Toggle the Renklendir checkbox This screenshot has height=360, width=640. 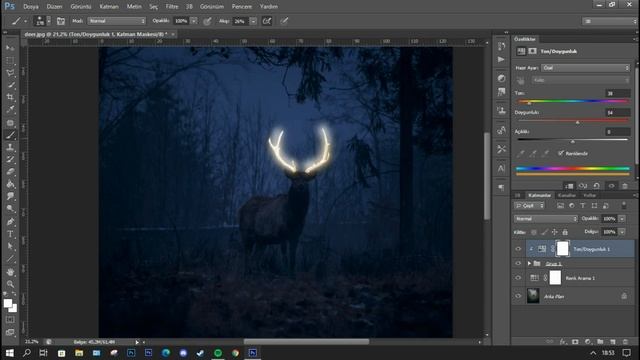pyautogui.click(x=561, y=153)
